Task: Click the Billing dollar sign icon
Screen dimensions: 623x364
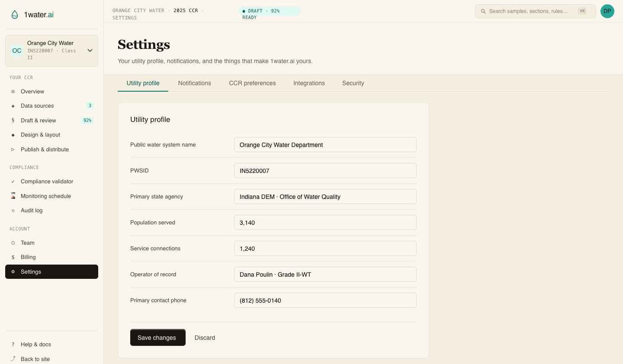Action: (13, 257)
